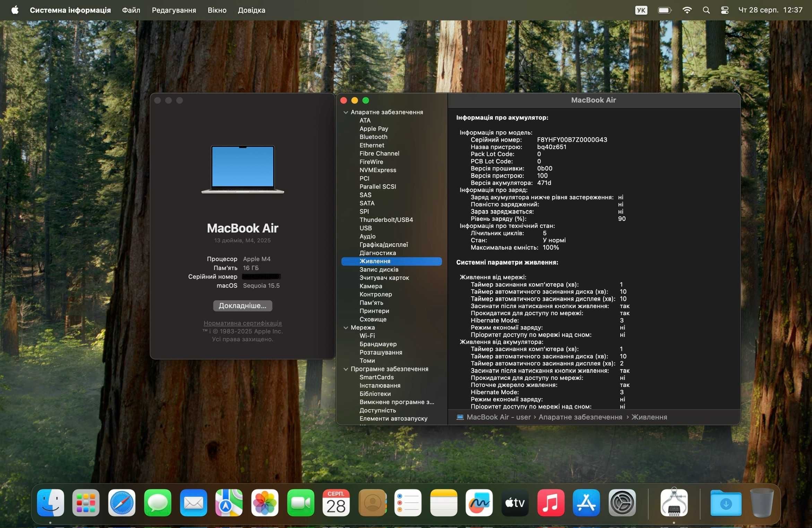The height and width of the screenshot is (528, 812).
Task: Select Брандмауер in the sidebar
Action: point(378,344)
